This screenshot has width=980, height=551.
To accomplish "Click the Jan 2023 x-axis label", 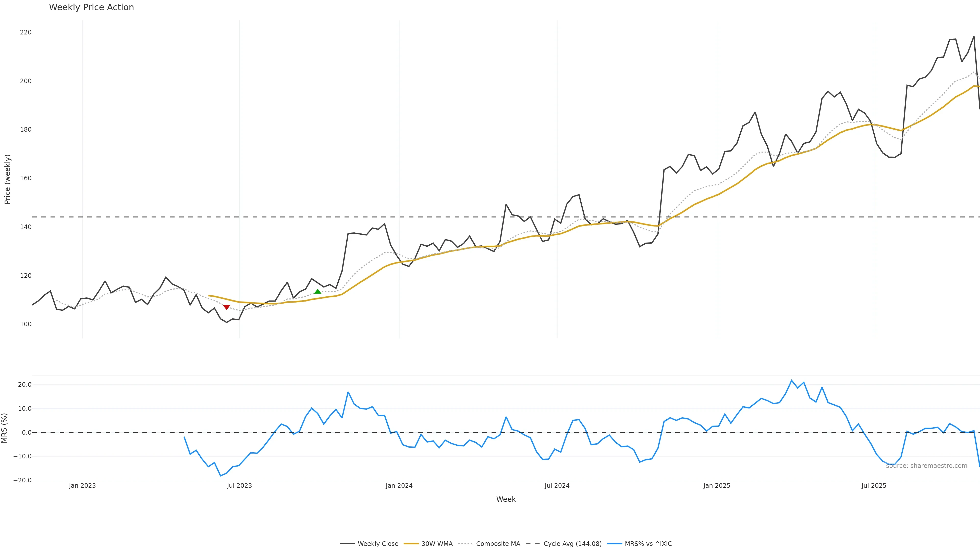I will [x=82, y=486].
